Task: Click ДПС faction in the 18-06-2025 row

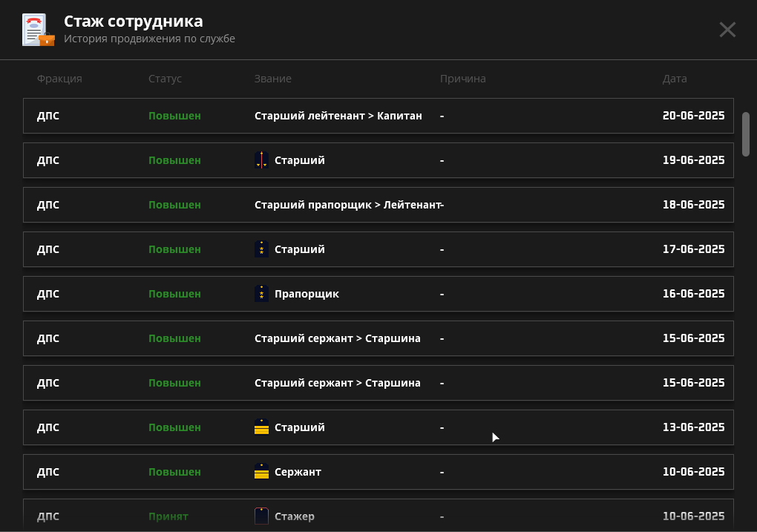Action: tap(48, 205)
